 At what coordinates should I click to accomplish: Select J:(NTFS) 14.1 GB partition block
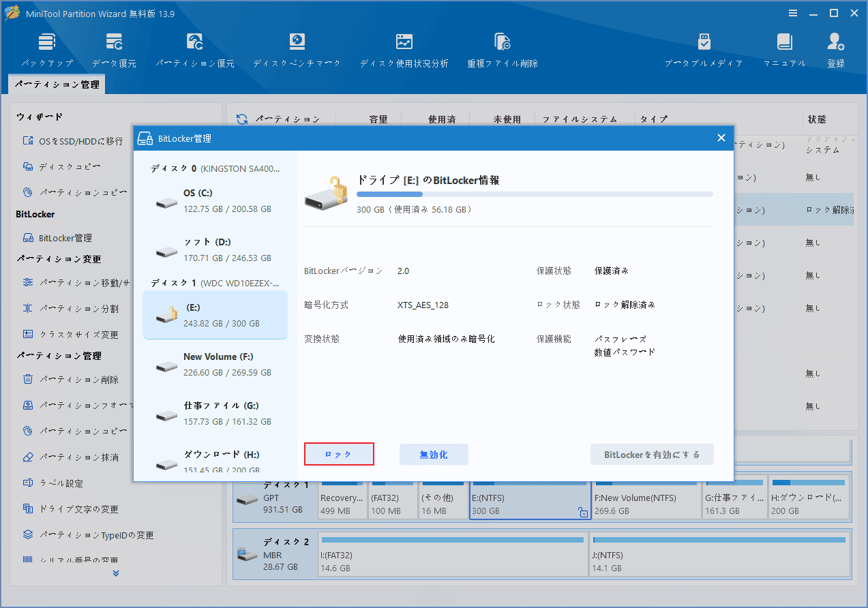click(720, 555)
